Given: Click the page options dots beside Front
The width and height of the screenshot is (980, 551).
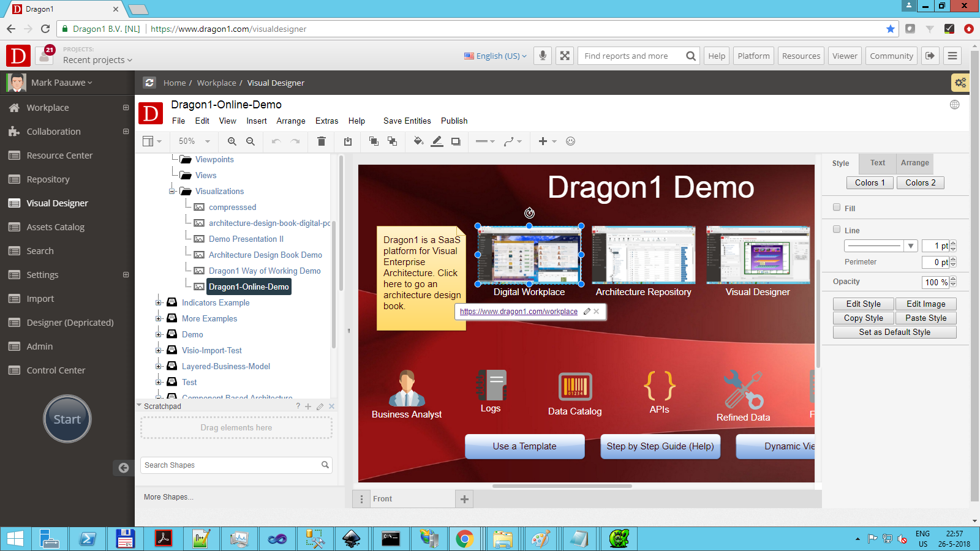Looking at the screenshot, I should point(361,499).
